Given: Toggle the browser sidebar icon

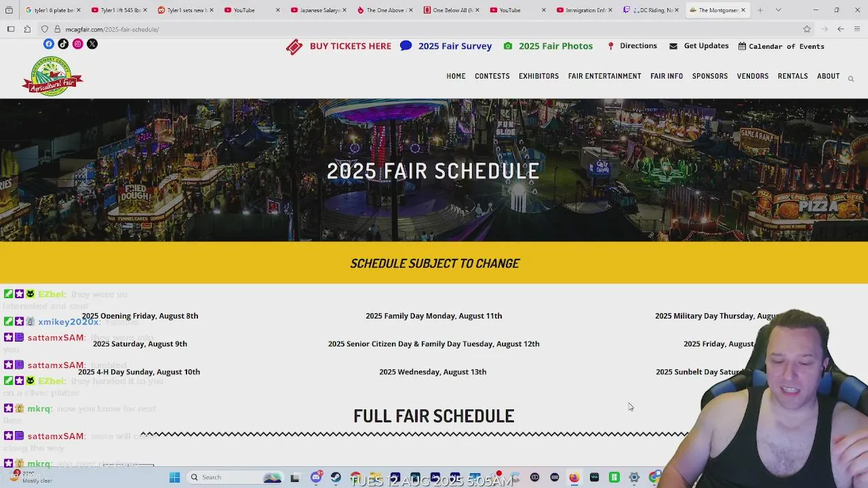Looking at the screenshot, I should [11, 29].
